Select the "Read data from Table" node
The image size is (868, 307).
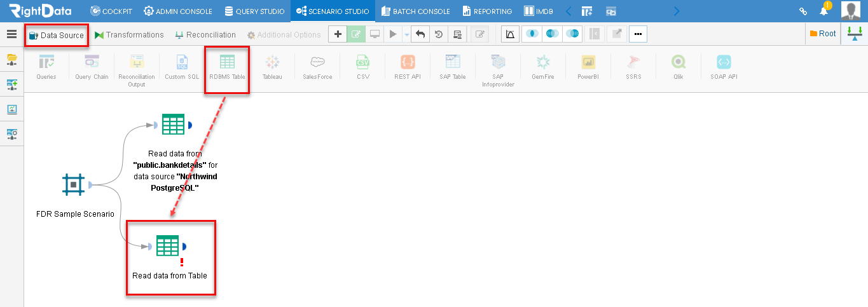169,247
